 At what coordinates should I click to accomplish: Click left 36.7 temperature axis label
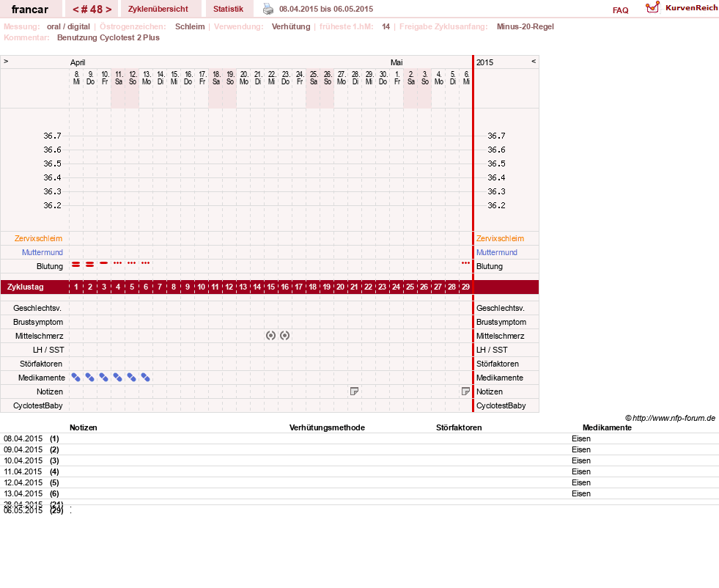pos(52,136)
